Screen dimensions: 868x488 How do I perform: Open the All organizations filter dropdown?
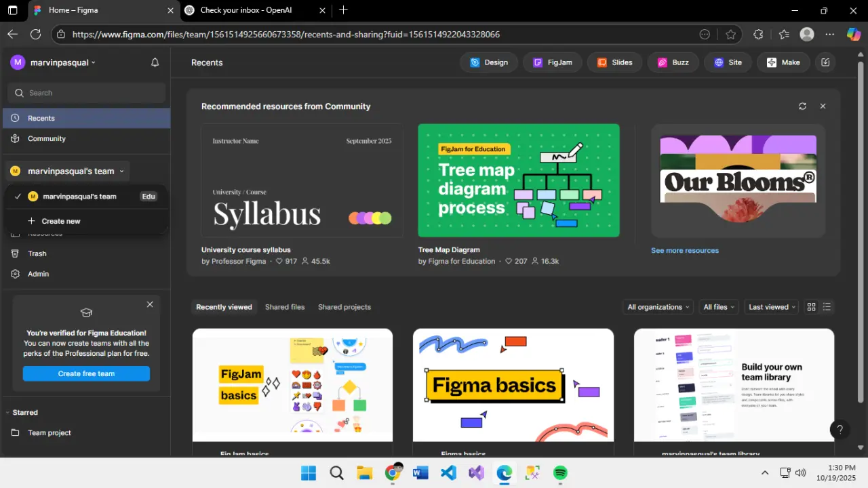(x=658, y=307)
